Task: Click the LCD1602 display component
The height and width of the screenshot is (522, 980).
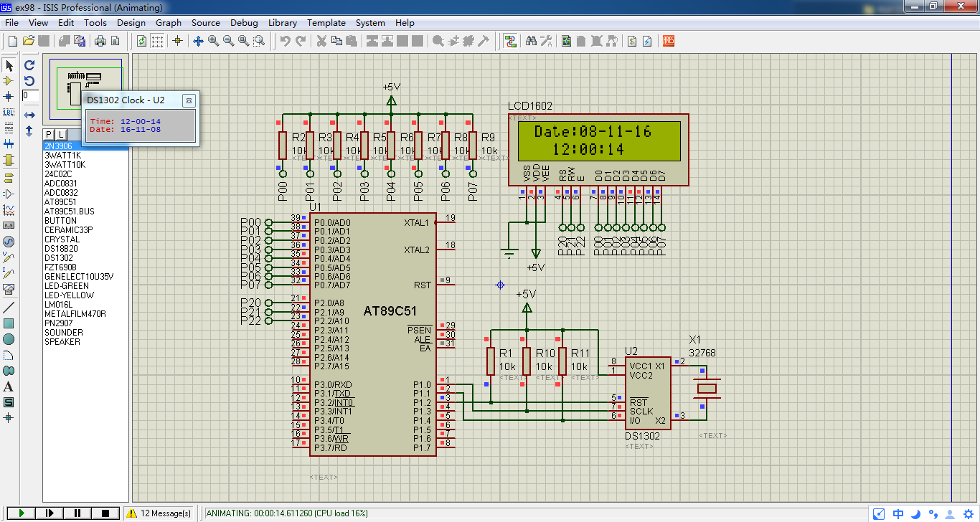Action: 598,150
